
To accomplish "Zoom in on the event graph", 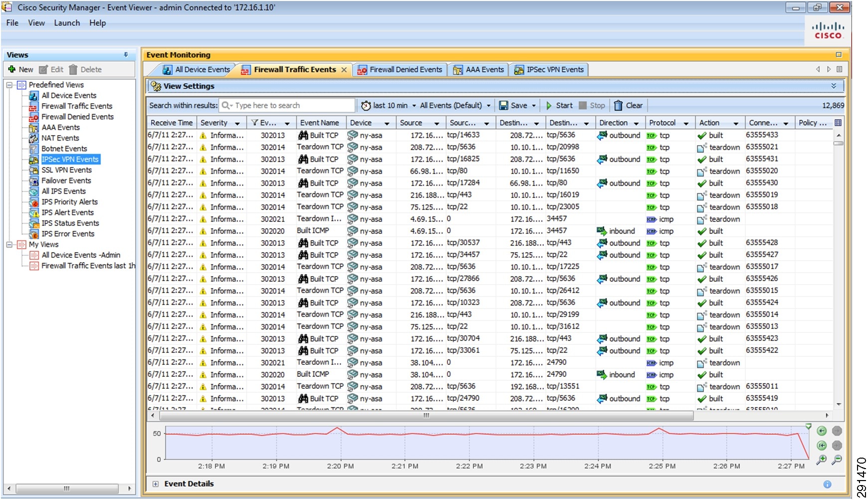I will tap(822, 460).
